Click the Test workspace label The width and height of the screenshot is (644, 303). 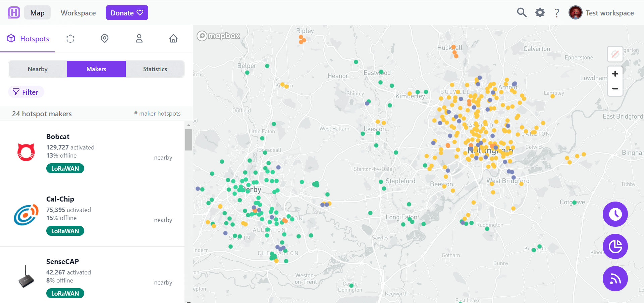point(610,13)
